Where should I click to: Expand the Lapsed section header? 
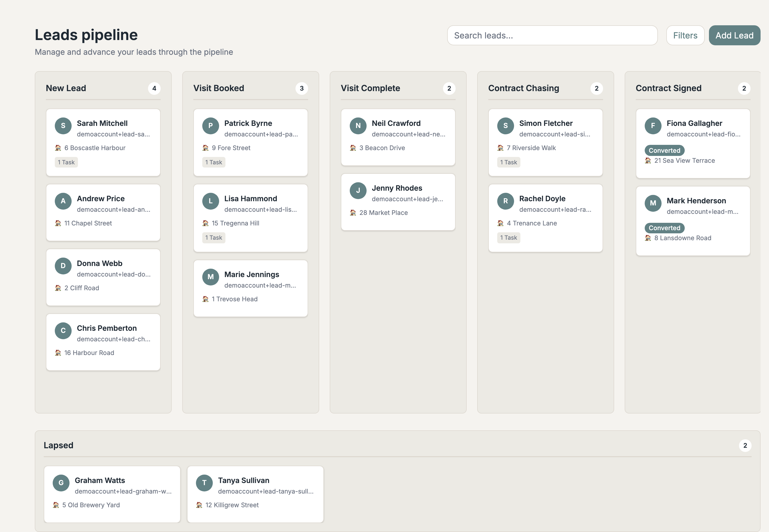coord(58,445)
